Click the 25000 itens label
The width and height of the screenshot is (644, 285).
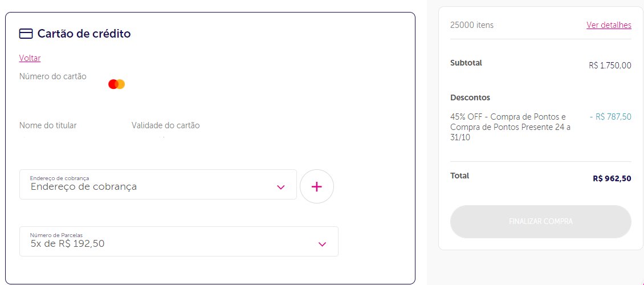(x=472, y=25)
